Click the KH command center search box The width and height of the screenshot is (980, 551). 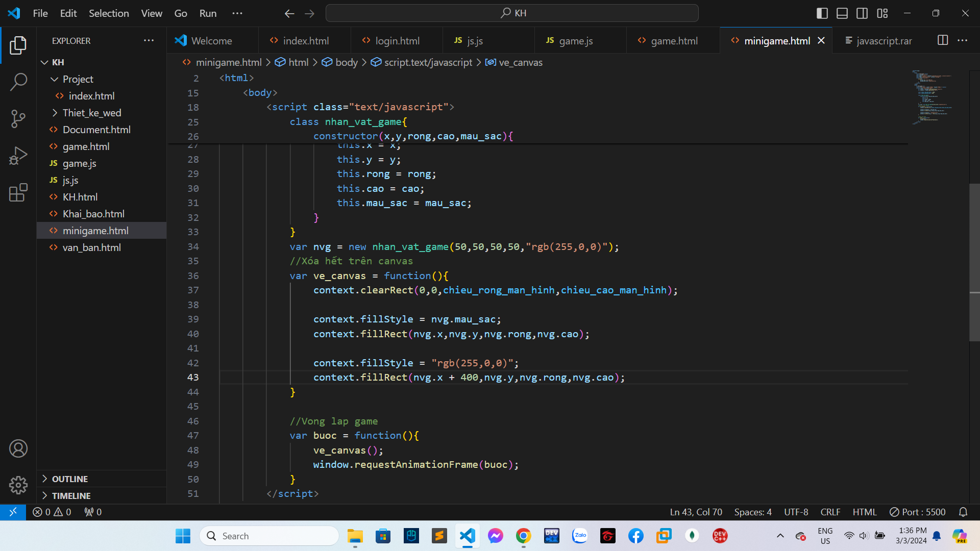click(x=512, y=13)
